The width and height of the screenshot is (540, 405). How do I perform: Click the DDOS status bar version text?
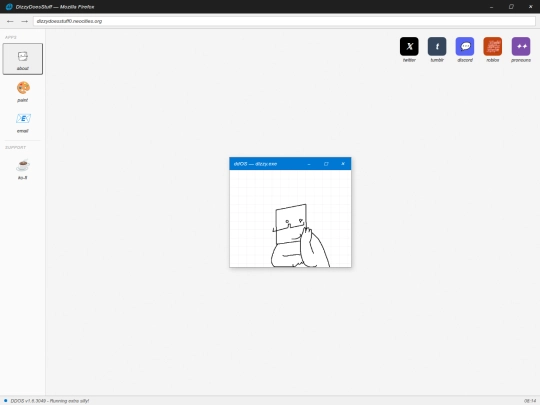(50, 401)
